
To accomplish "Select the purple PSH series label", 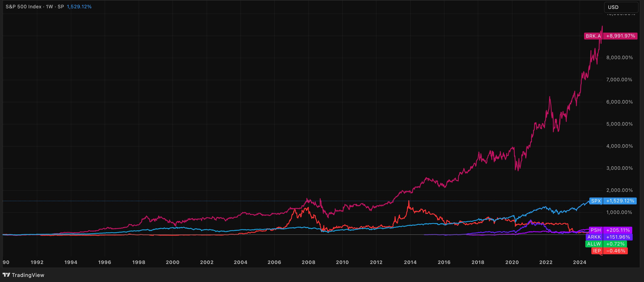I will tap(595, 230).
